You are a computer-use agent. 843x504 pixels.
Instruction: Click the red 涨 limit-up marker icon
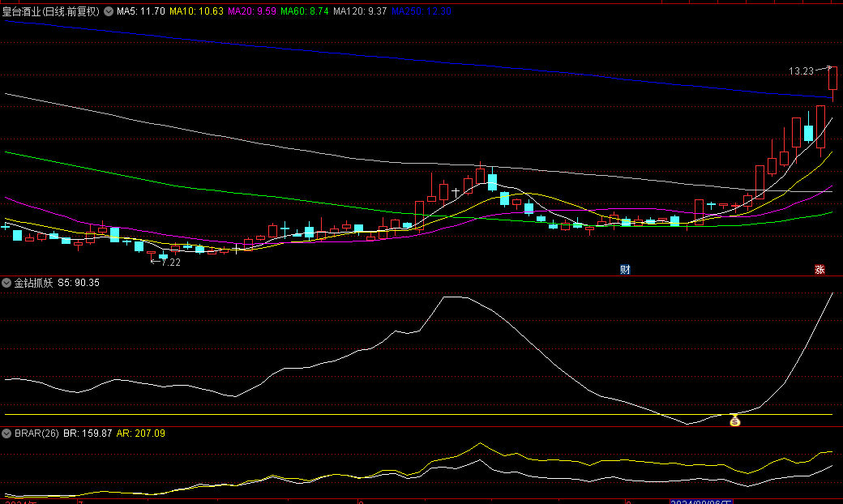[819, 269]
